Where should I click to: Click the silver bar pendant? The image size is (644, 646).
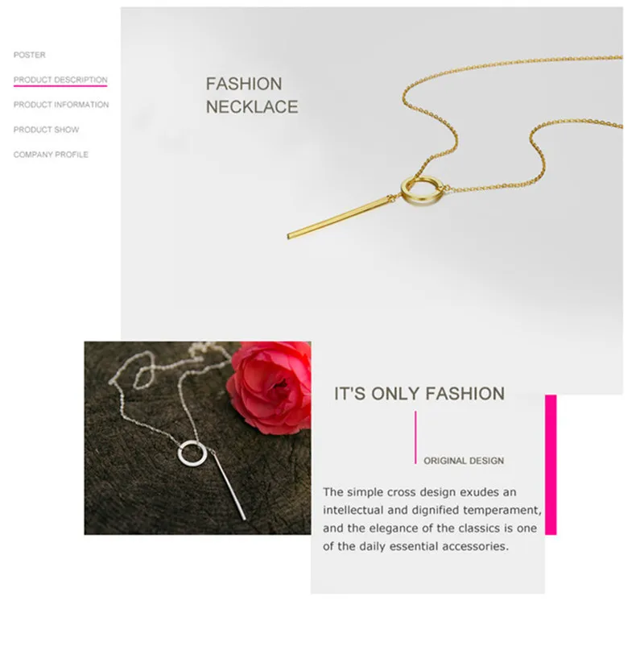click(229, 485)
